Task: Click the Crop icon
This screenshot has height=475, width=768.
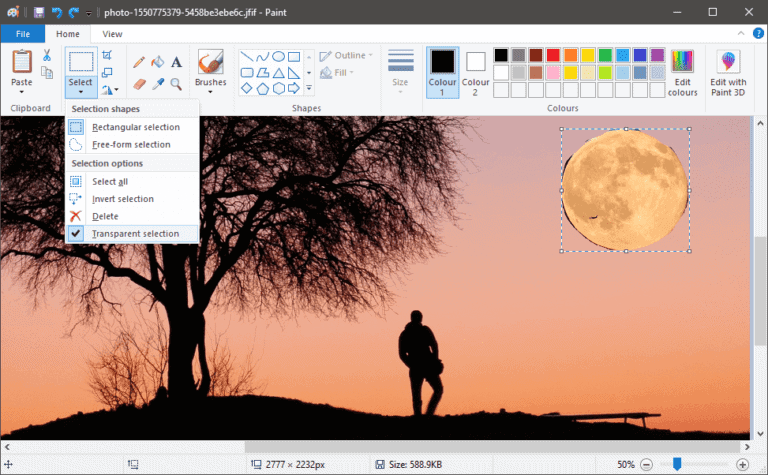Action: (107, 56)
